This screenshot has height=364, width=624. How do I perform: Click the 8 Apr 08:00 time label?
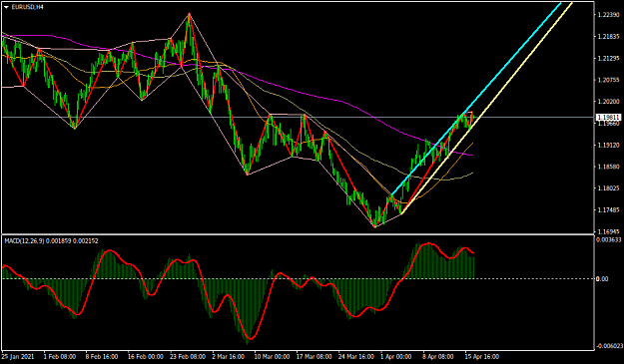438,356
